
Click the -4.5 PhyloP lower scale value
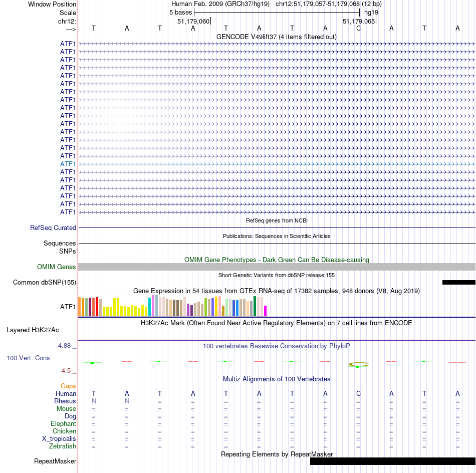(65, 371)
